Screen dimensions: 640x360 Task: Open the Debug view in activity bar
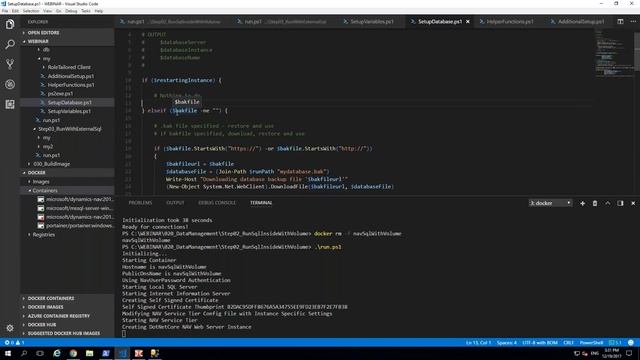click(10, 84)
